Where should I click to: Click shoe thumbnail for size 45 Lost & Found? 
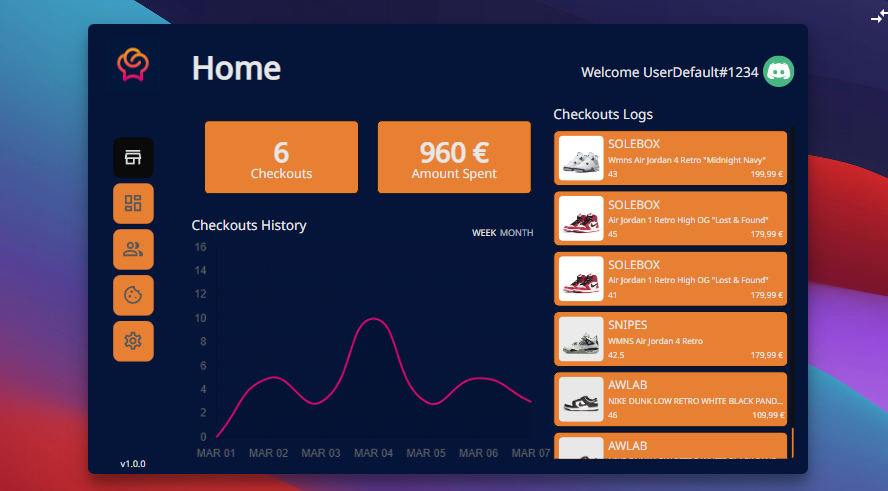(x=581, y=218)
